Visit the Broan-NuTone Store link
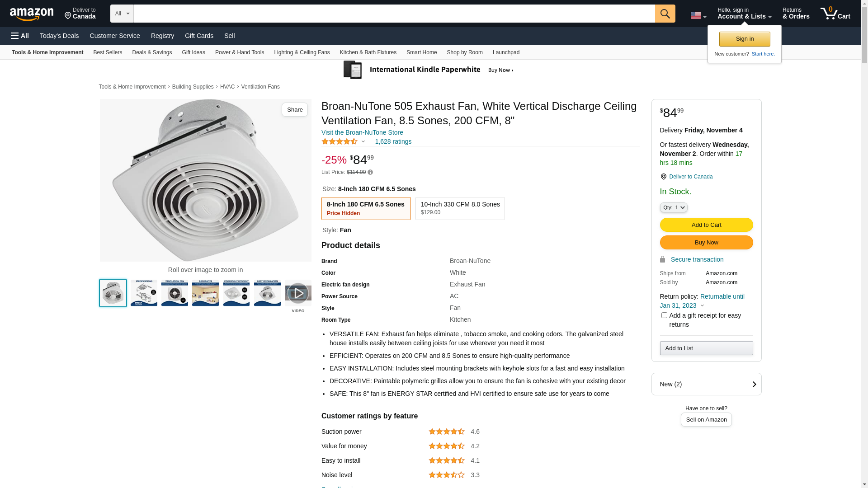Viewport: 868px width, 488px height. click(x=362, y=132)
